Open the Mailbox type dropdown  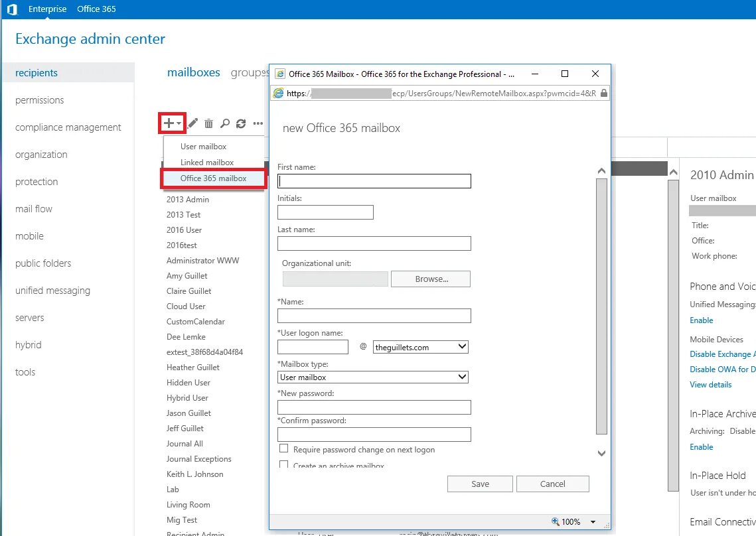coord(372,377)
